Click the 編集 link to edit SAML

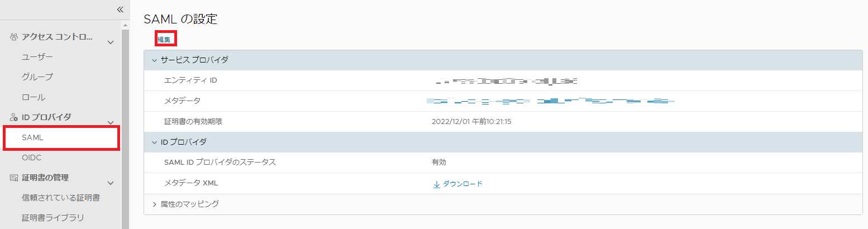(x=164, y=39)
